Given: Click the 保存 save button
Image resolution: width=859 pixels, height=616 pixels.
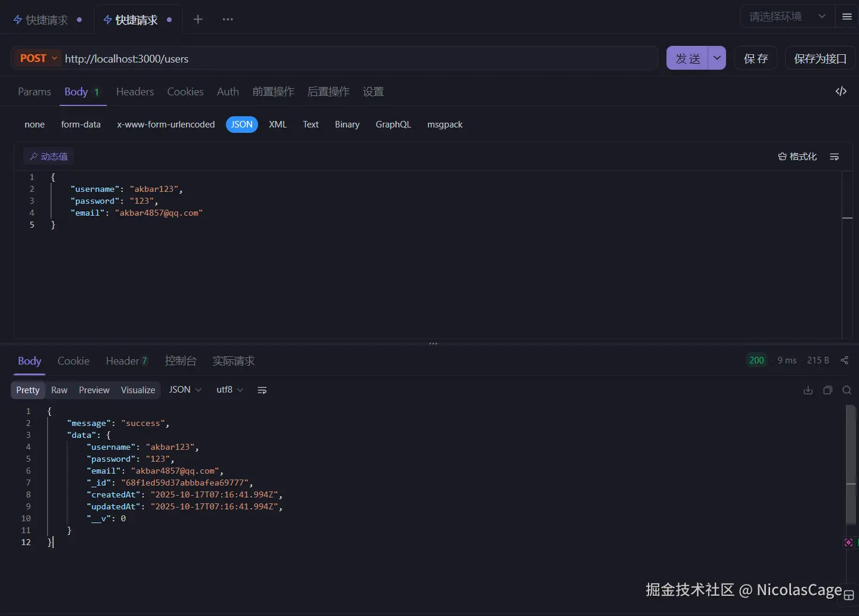Looking at the screenshot, I should [756, 58].
